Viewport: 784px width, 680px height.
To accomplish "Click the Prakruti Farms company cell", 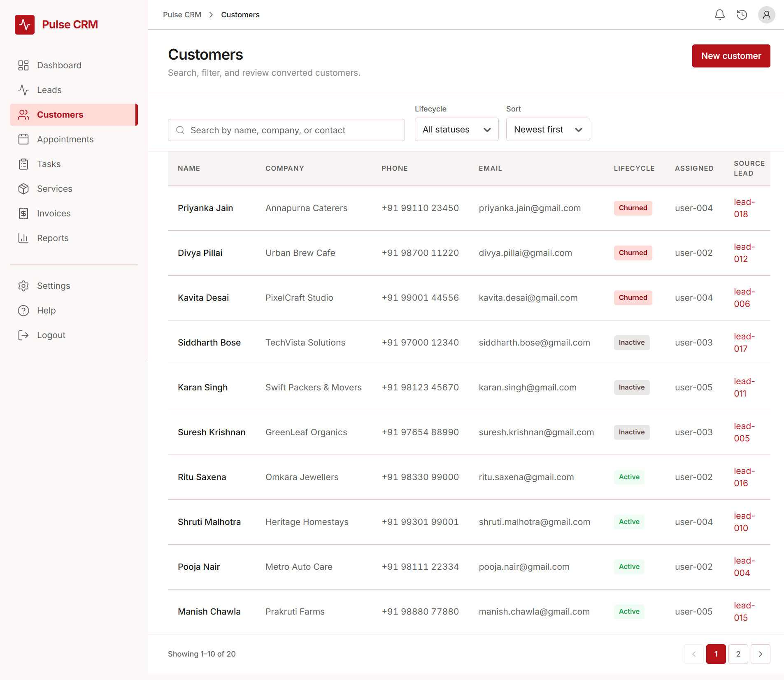I will pos(295,612).
